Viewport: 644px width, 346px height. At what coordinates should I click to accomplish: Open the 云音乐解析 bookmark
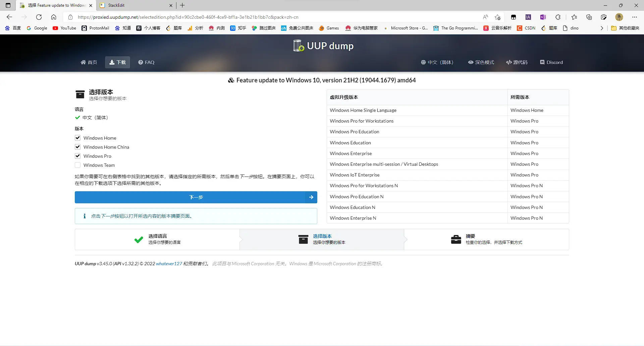coord(497,28)
